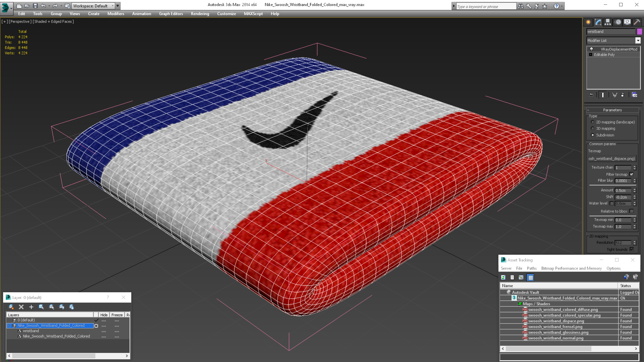
Task: Open the Quick Access toolbar customize arrow
Action: pos(117,6)
